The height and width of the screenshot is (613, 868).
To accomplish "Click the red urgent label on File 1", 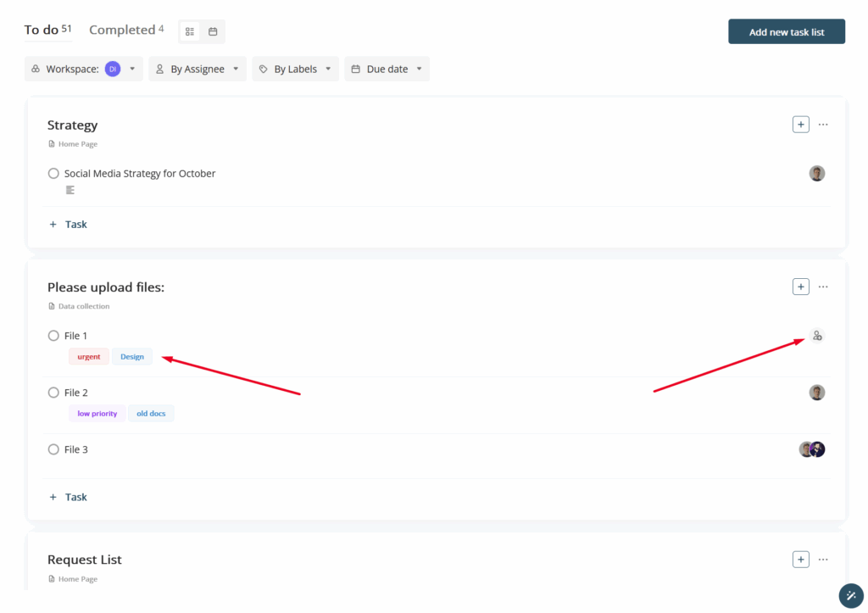I will (89, 357).
